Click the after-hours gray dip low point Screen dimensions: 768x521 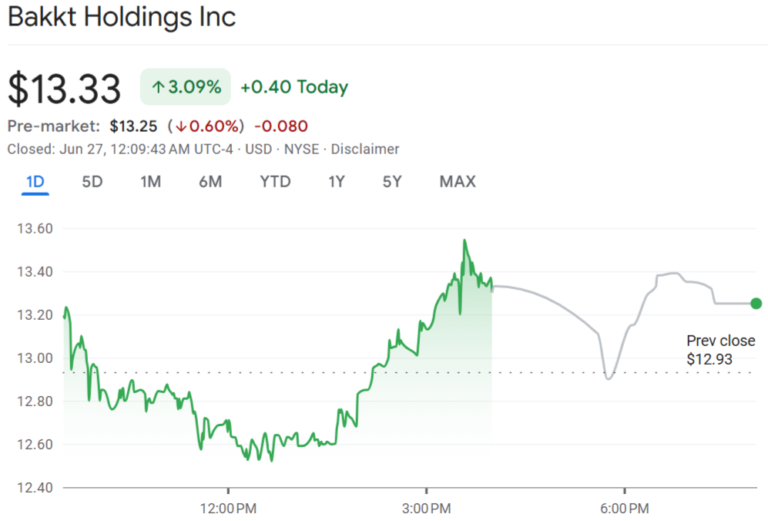[608, 379]
